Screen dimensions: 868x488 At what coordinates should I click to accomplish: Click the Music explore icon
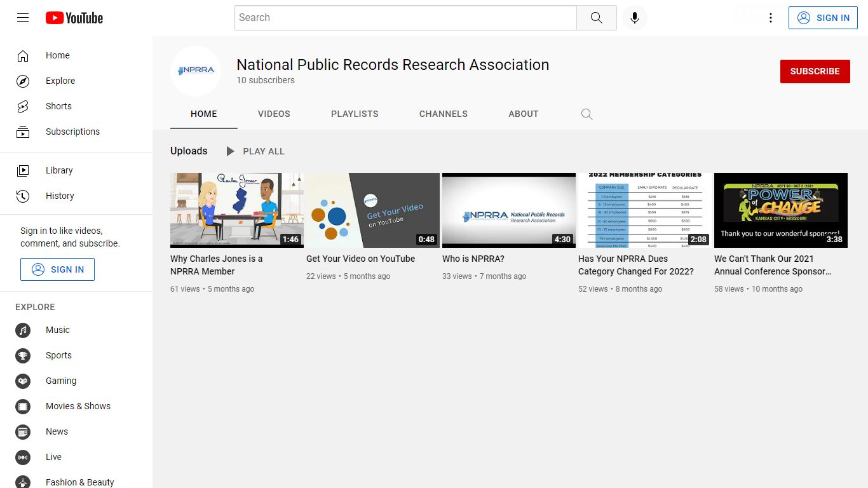pos(23,330)
